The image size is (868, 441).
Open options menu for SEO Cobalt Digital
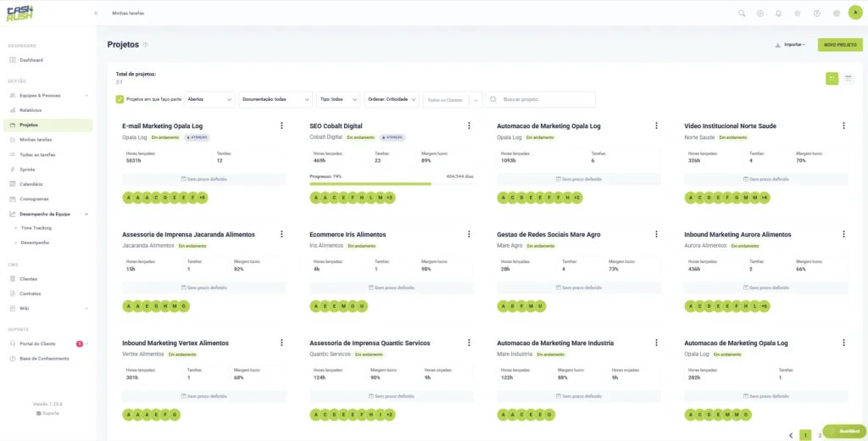tap(469, 126)
